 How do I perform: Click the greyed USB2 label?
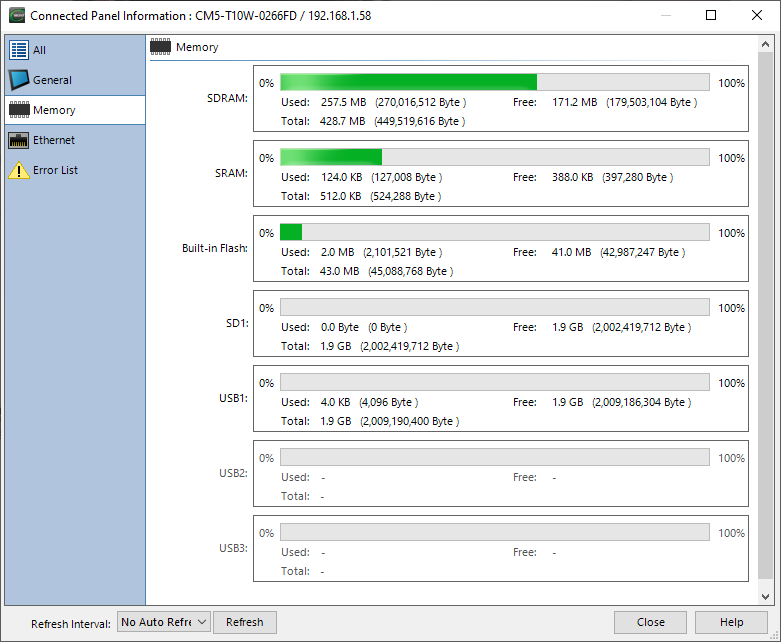[x=233, y=473]
